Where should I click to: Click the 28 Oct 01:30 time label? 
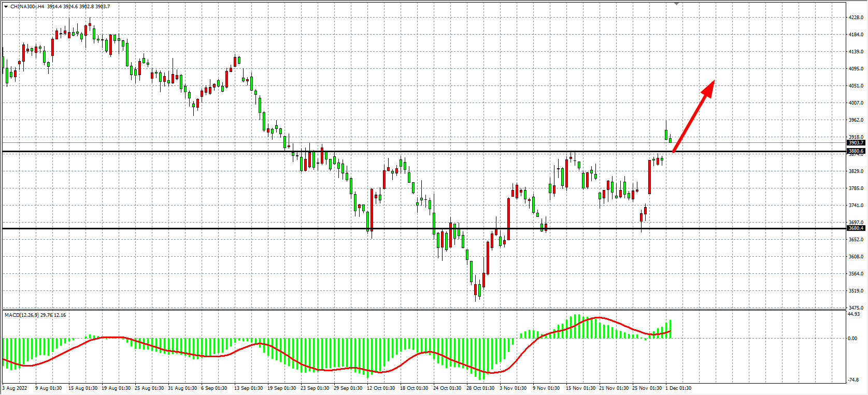tap(480, 388)
